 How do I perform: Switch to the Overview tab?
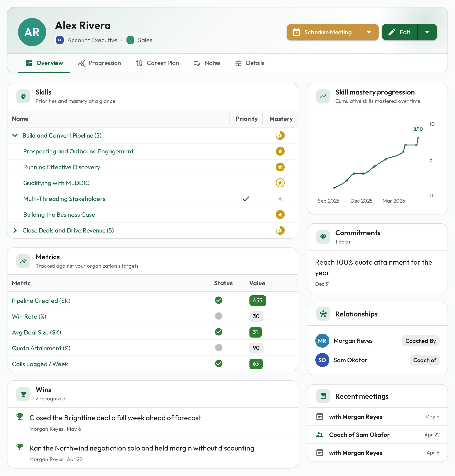click(x=44, y=63)
